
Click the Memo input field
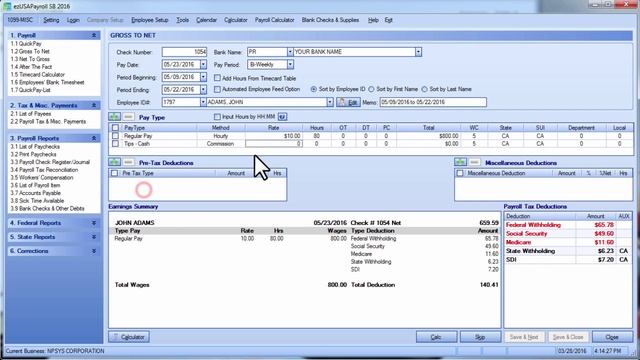click(x=433, y=102)
